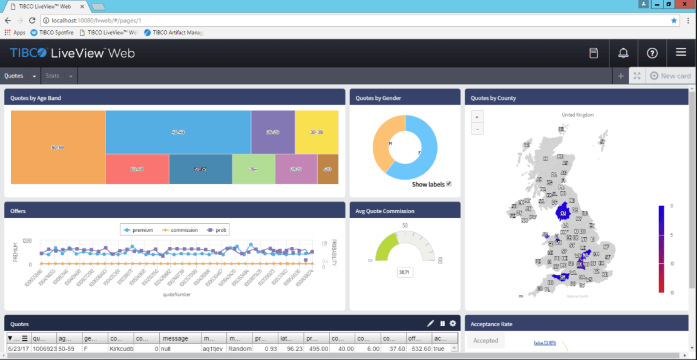The width and height of the screenshot is (697, 360).
Task: Toggle the commission series in Offers legend
Action: 180,230
